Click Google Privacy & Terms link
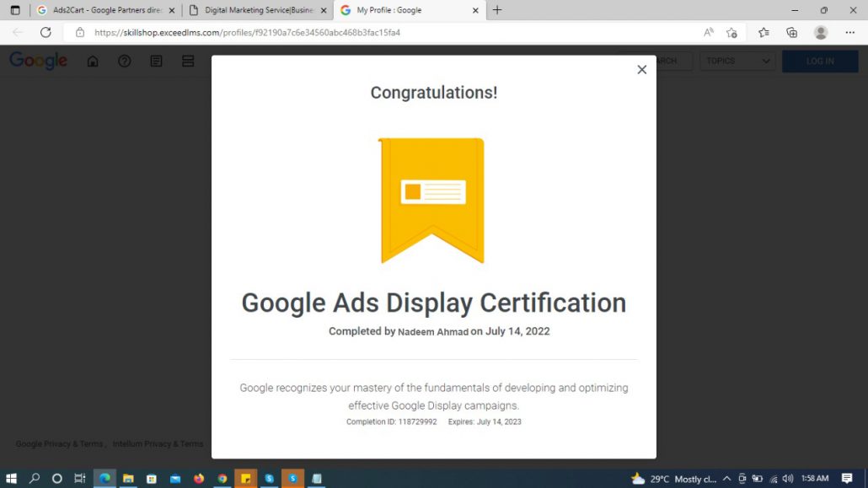 [59, 443]
